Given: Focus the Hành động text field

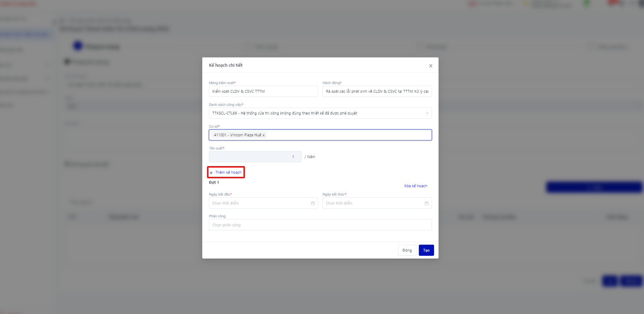Looking at the screenshot, I should pos(377,92).
